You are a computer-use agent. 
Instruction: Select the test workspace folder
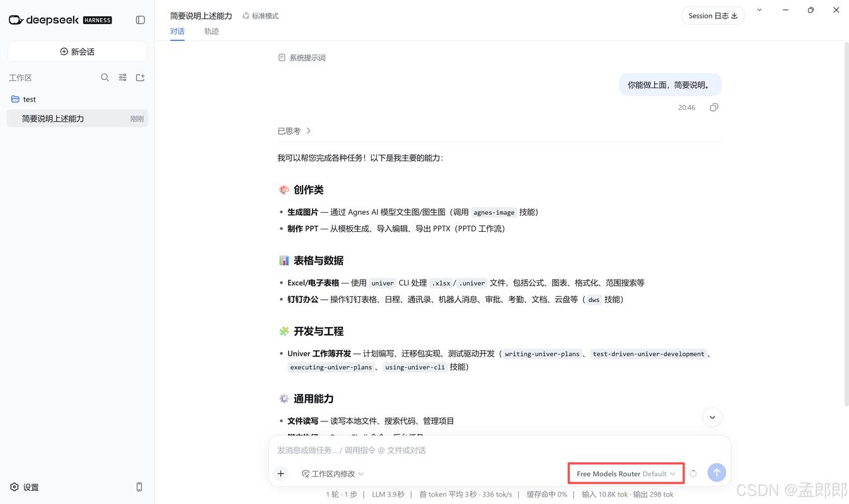(x=77, y=99)
